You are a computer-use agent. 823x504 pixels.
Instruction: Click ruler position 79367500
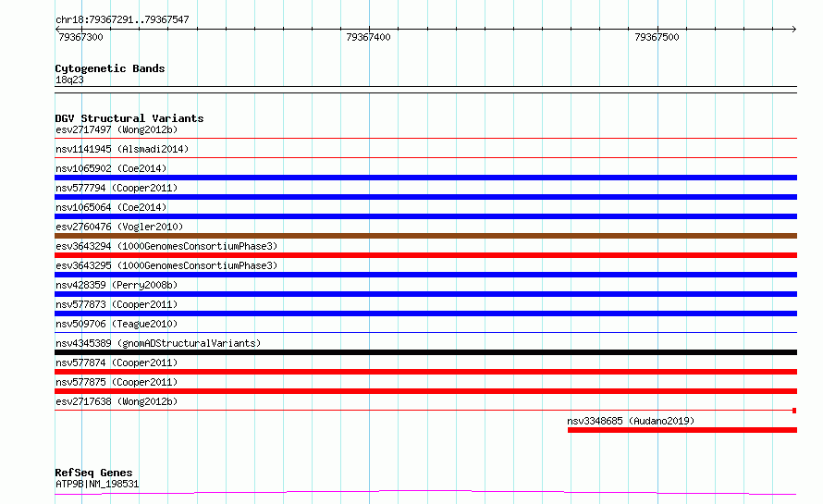657,37
